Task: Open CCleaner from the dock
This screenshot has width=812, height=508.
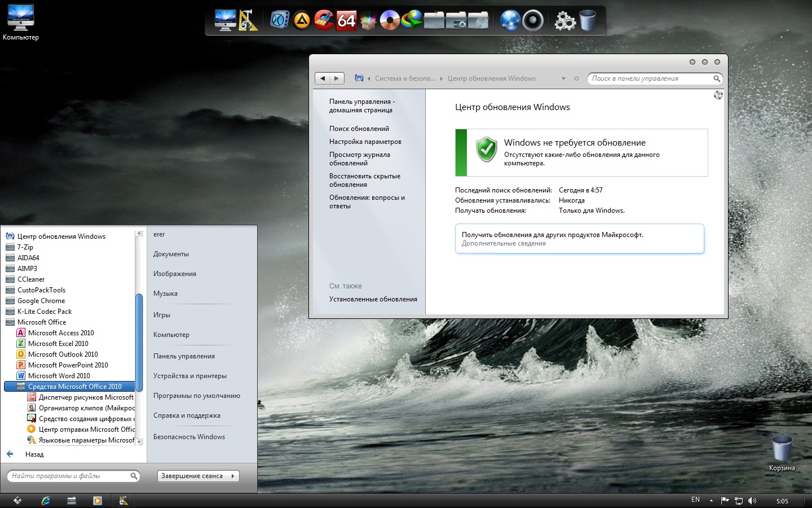Action: click(324, 20)
